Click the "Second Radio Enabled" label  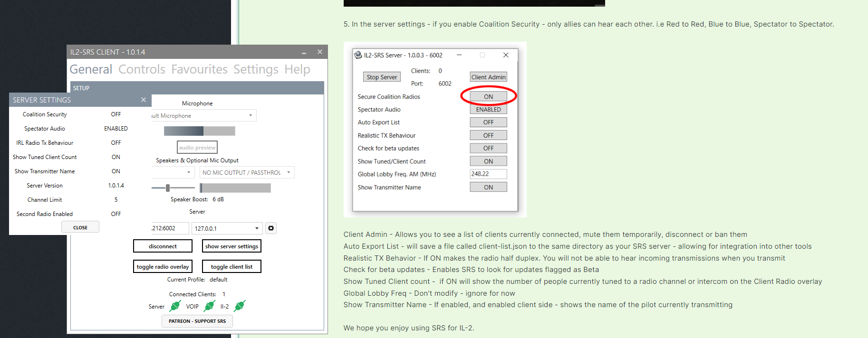coord(45,214)
